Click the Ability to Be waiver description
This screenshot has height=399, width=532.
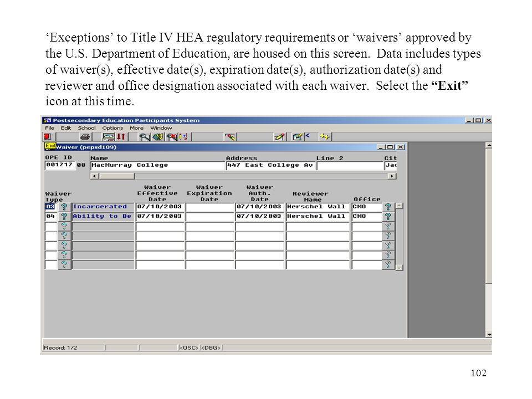click(x=103, y=216)
